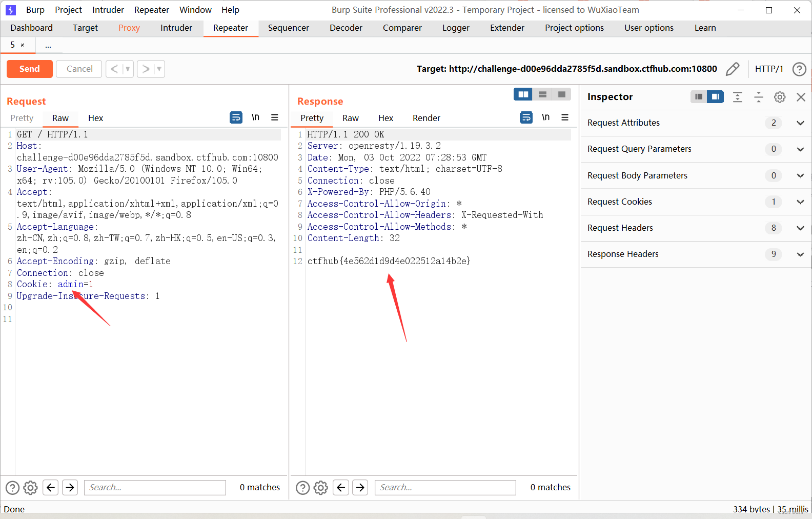Go to next match in Response search

pos(360,487)
